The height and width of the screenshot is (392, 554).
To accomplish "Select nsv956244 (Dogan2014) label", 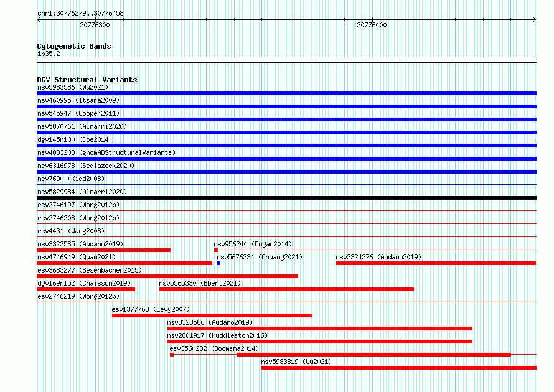I will coord(253,244).
